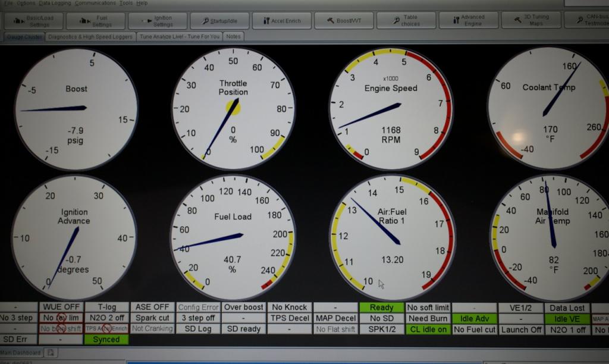
Task: Switch to Diagnostics & High Speed Loggers tab
Action: (90, 36)
